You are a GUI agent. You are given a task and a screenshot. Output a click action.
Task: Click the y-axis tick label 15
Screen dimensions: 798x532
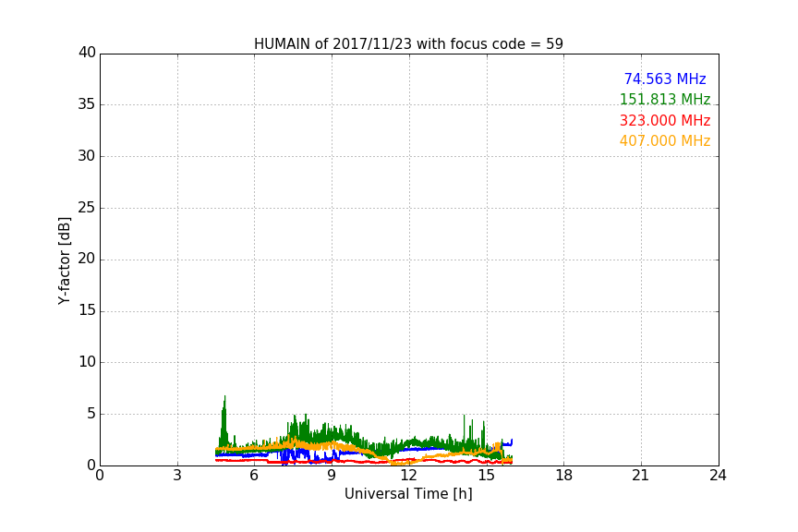pyautogui.click(x=87, y=310)
